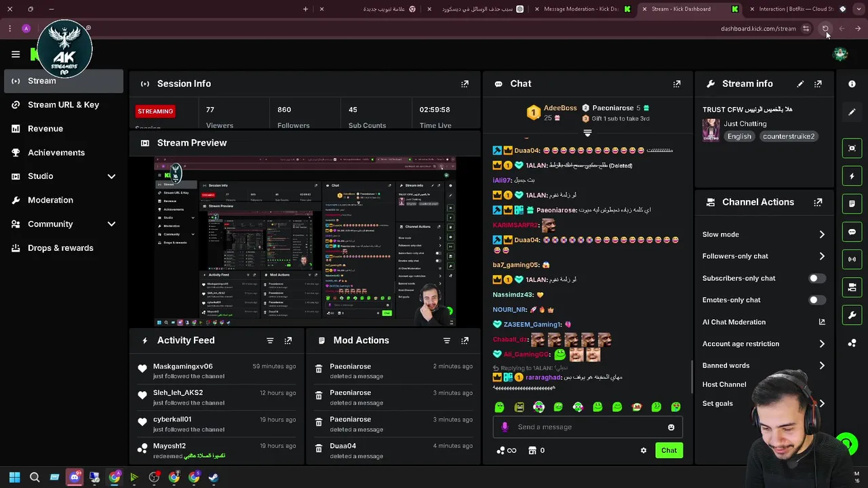Toggle the chat bubble widget in right sidebar
Image resolution: width=868 pixels, height=488 pixels.
[x=852, y=232]
